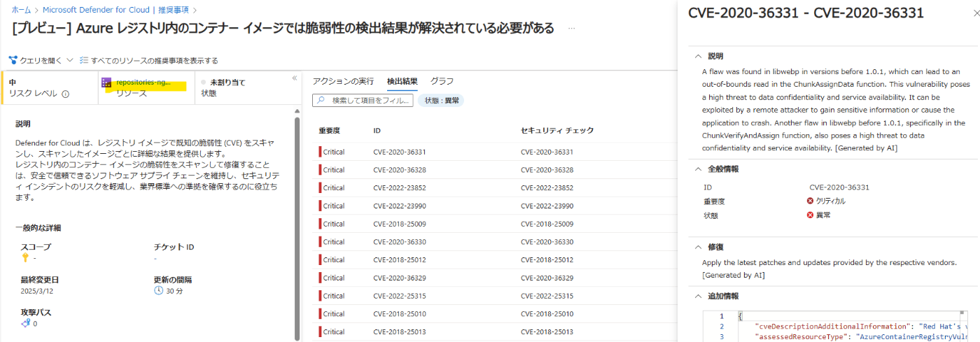Select ID cell CVE-2022-25315

coord(400,296)
